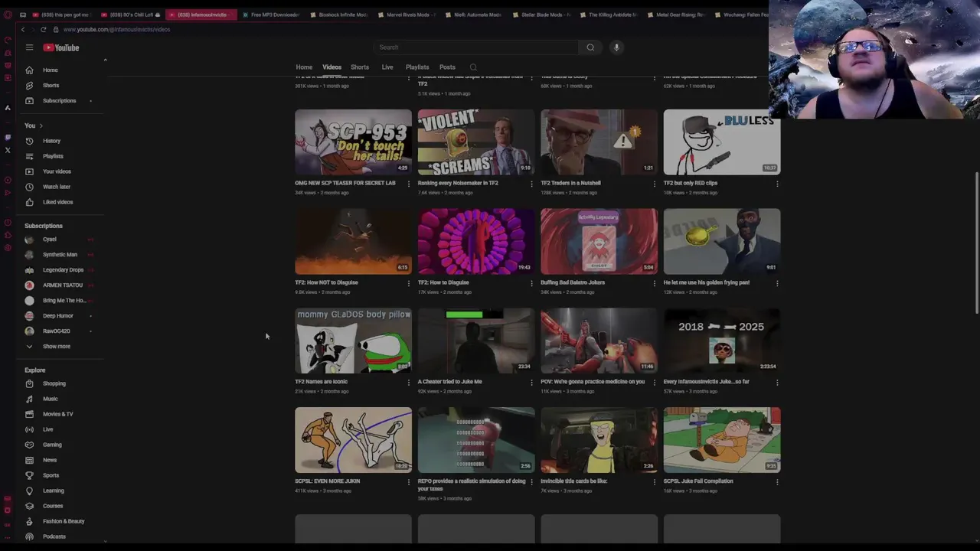
Task: Start voice search with microphone icon
Action: (616, 47)
